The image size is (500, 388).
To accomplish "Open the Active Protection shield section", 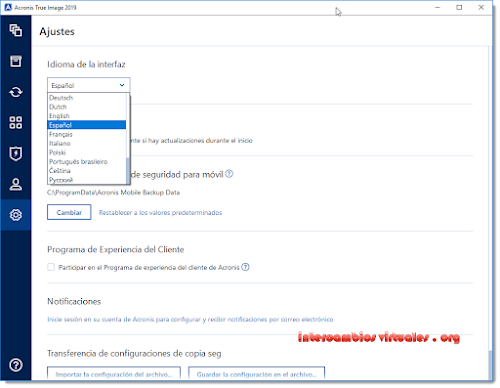I will pos(16,154).
